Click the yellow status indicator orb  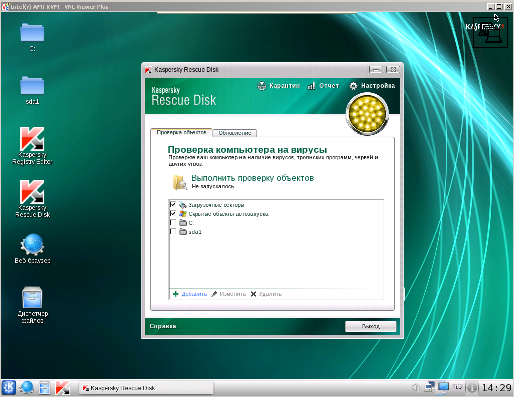point(367,114)
